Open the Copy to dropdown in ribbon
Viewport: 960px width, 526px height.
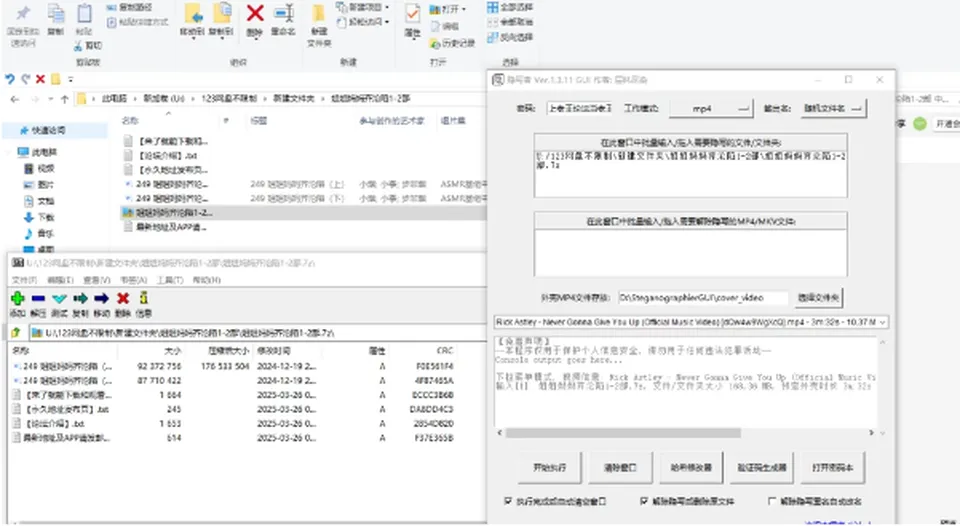coord(221,38)
